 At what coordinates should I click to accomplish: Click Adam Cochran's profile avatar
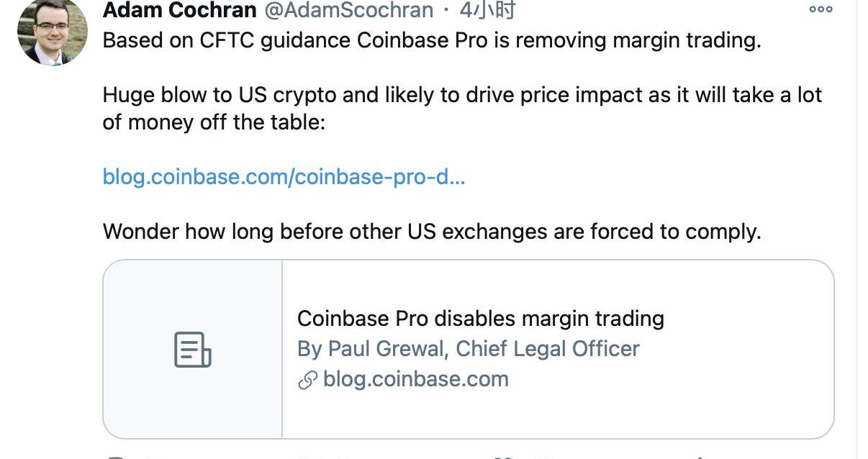[x=52, y=33]
